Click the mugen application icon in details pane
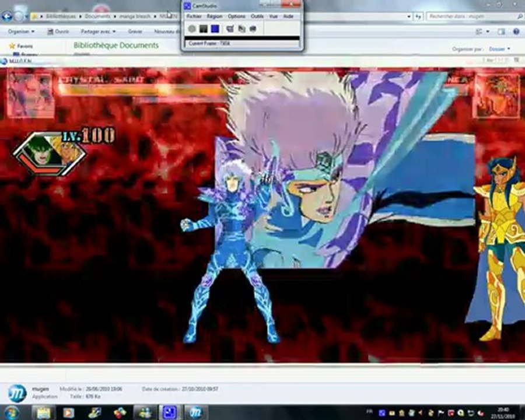525x420 pixels. pos(17,393)
